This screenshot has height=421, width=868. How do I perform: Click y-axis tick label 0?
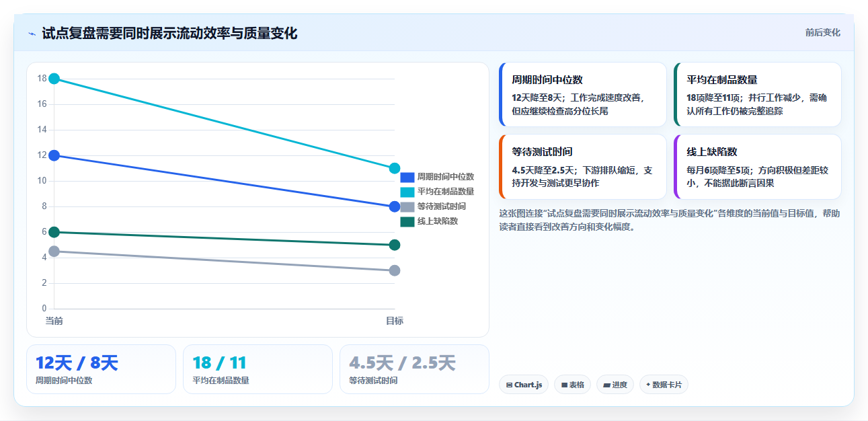pos(44,309)
